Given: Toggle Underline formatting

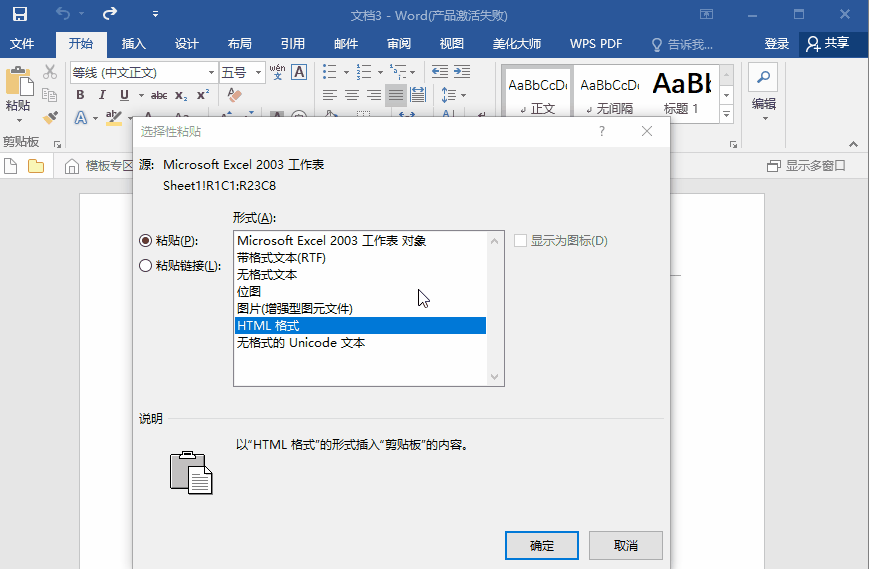Looking at the screenshot, I should pyautogui.click(x=124, y=95).
